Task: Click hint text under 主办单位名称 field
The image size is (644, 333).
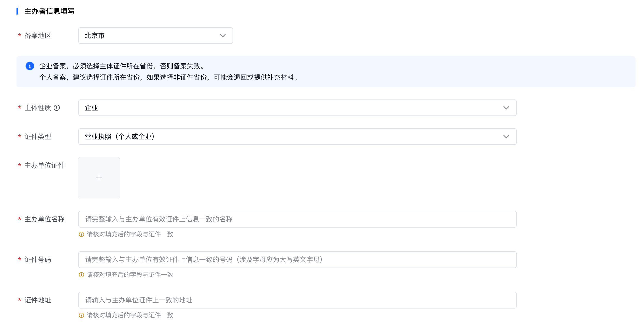Action: tap(130, 234)
